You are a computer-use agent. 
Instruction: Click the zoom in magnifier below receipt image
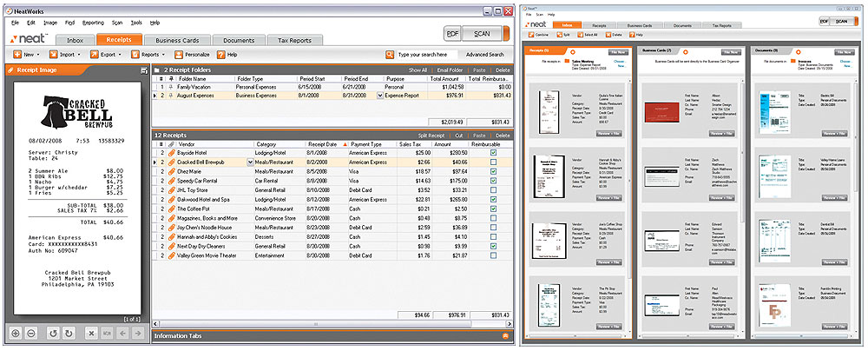16,333
